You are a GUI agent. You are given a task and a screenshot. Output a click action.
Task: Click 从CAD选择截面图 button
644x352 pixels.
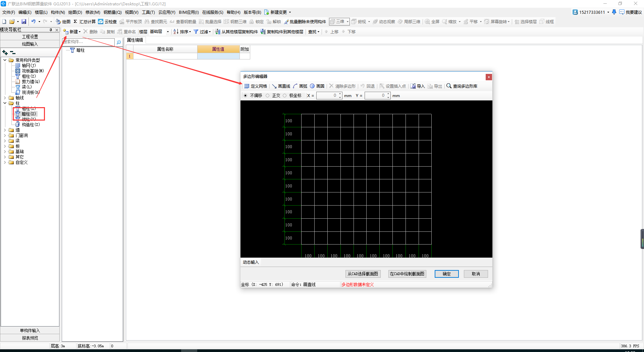click(x=363, y=274)
